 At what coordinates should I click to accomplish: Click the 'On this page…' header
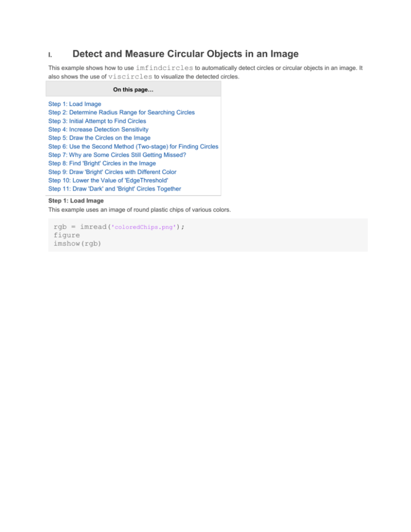(x=133, y=89)
